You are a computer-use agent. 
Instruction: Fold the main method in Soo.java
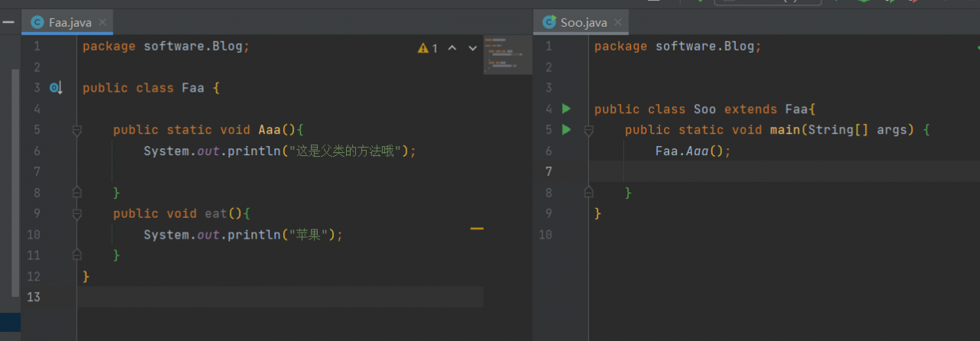(588, 131)
